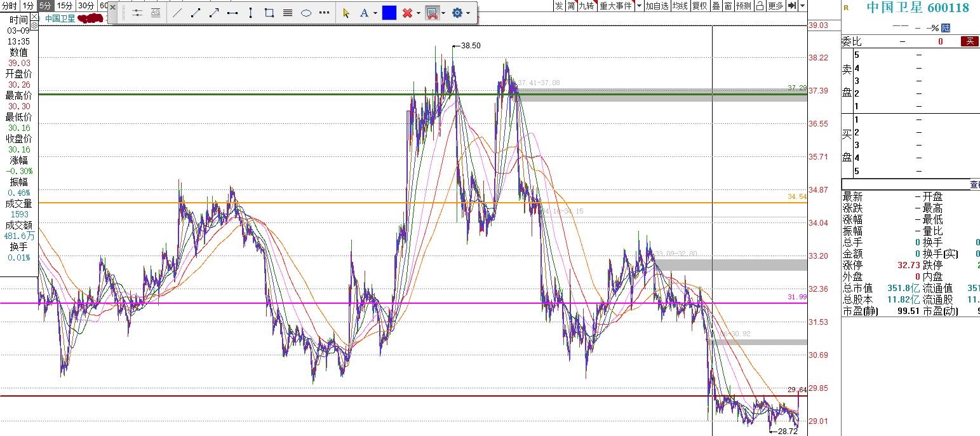
Task: Select the arrow line drawing tool
Action: pos(214,13)
